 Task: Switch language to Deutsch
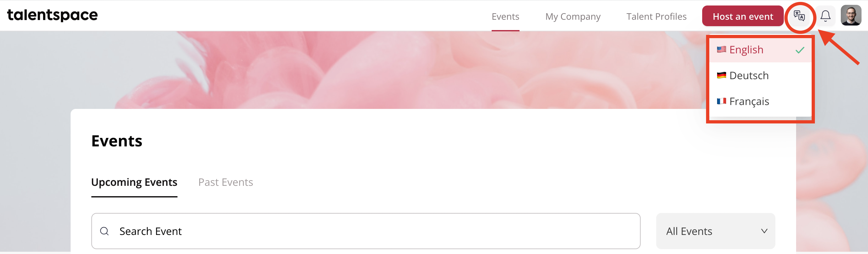[x=760, y=75]
